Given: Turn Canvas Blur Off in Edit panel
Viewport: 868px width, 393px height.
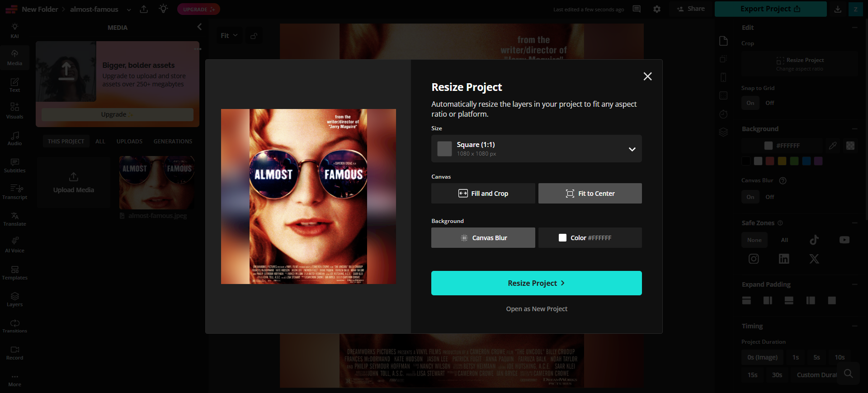Looking at the screenshot, I should (x=770, y=197).
